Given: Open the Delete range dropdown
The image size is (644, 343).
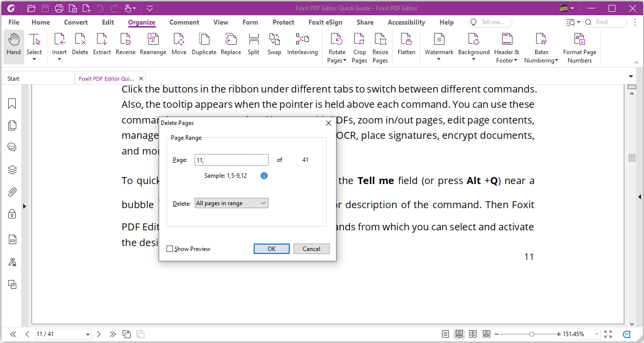Looking at the screenshot, I should [x=232, y=203].
